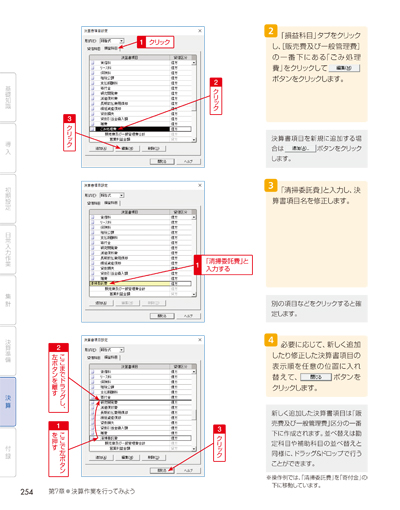Click the icon beside リース料 in the top dialog
The height and width of the screenshot is (510, 400).
[93, 68]
